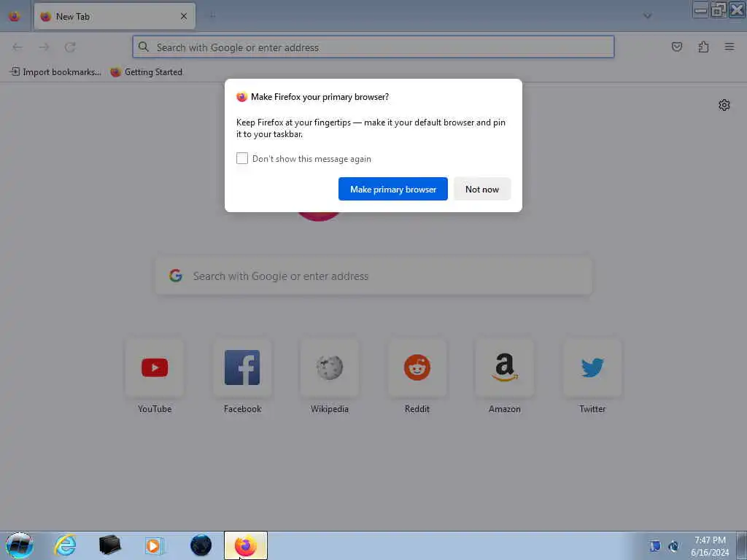The image size is (747, 560).
Task: Open a new tab with plus button
Action: click(x=212, y=16)
